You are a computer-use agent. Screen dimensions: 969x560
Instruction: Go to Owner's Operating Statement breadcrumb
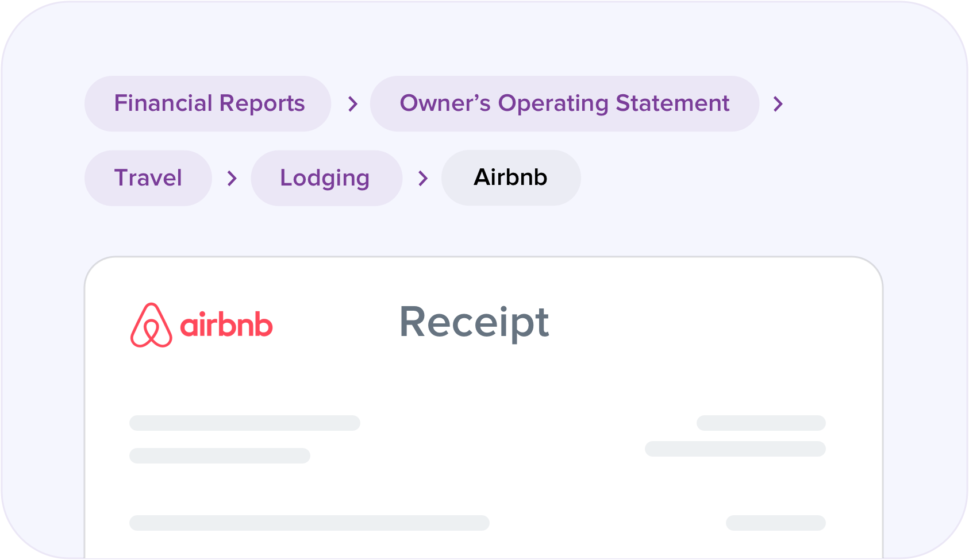point(564,104)
